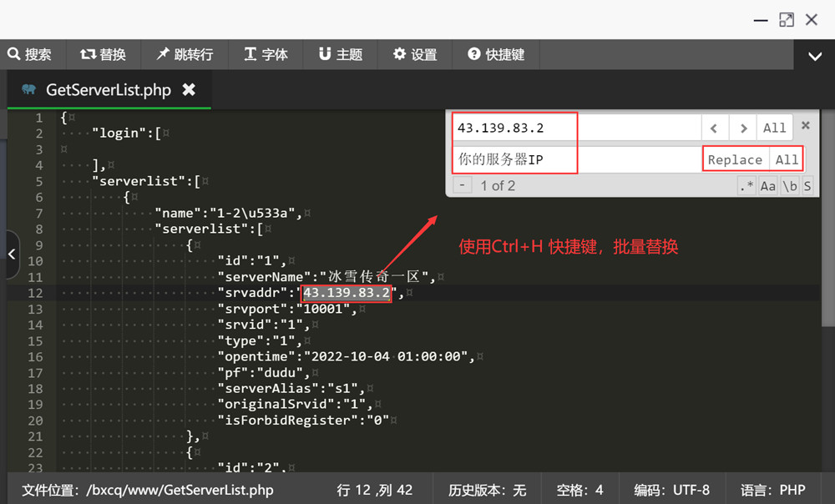
Task: Open the 搜索 (Search) tool
Action: 30,54
